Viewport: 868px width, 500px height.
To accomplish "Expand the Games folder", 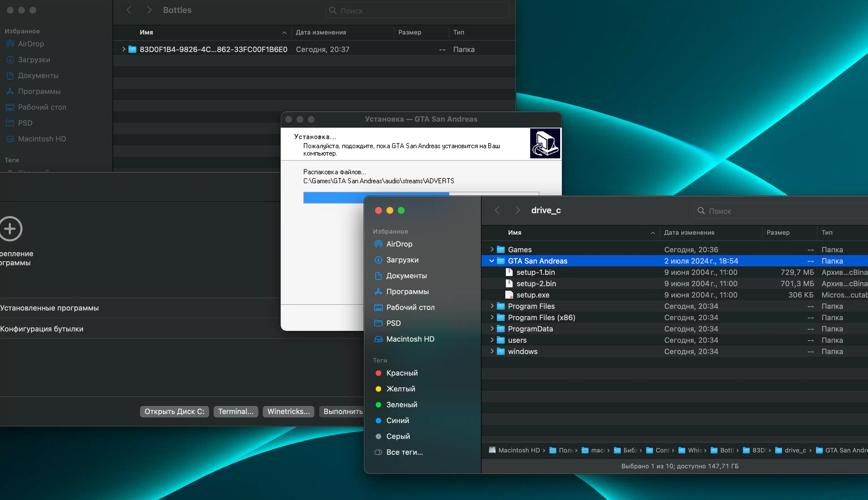I will (492, 249).
